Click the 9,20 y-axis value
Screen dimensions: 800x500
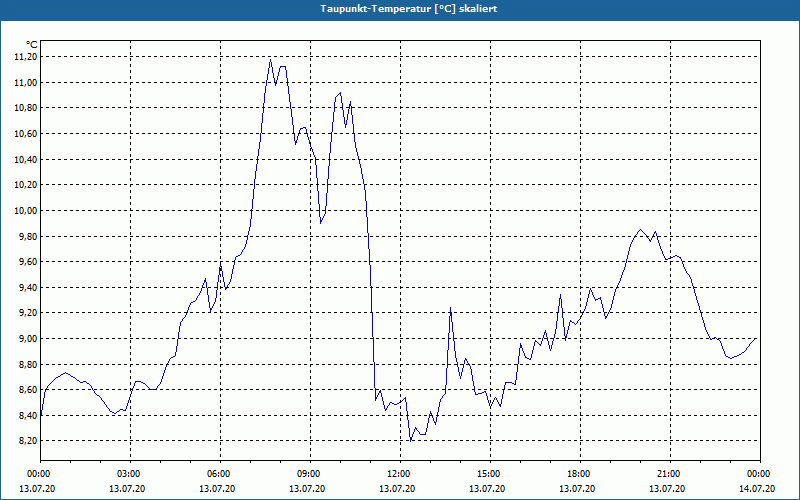tap(28, 313)
